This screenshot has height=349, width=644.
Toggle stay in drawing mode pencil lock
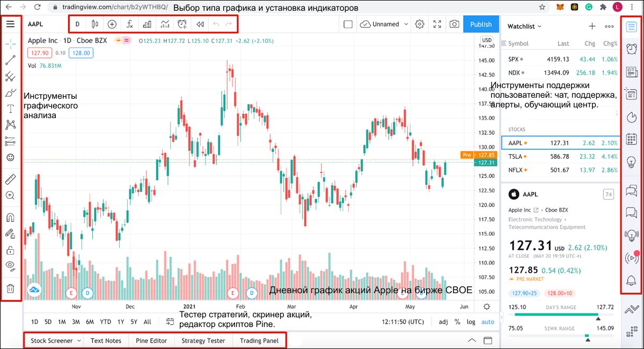point(10,234)
